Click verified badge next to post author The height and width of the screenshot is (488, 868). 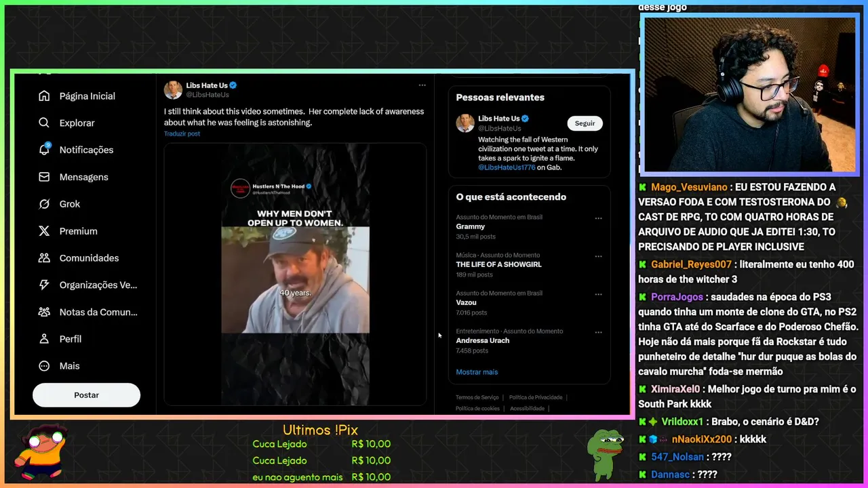pos(233,85)
